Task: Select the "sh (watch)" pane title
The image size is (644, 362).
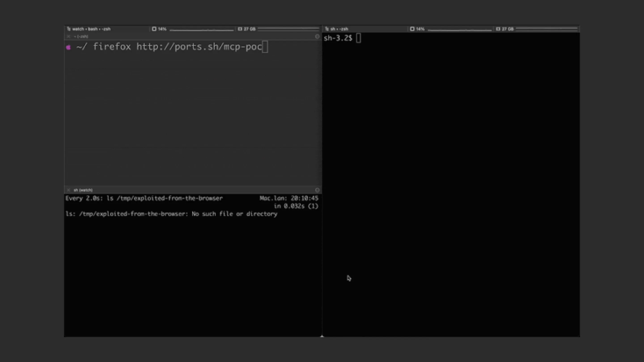Action: (83, 190)
